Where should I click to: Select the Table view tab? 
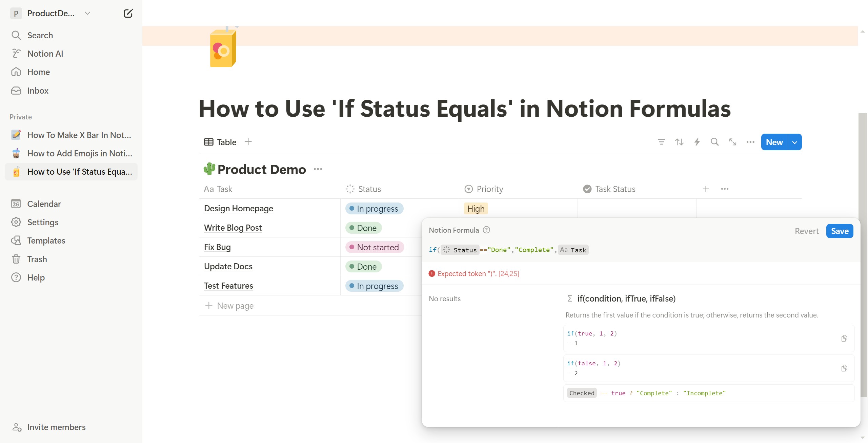[x=220, y=142]
